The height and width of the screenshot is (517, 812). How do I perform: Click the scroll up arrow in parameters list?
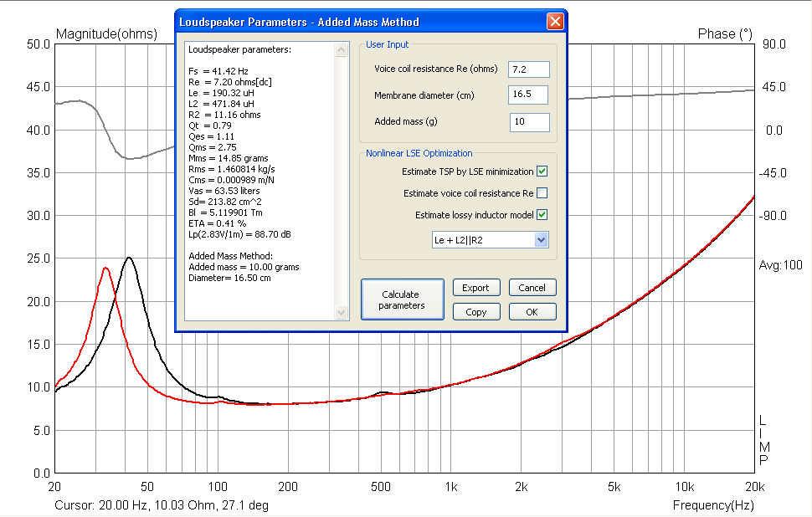pos(342,49)
